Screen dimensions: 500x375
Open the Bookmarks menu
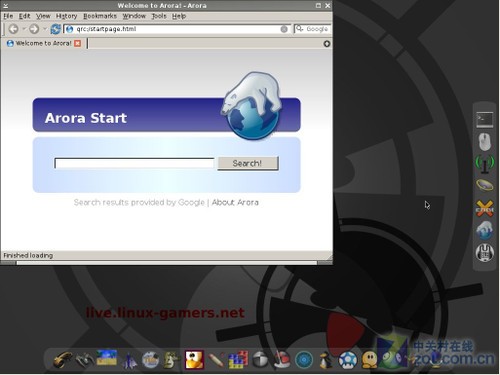(100, 16)
